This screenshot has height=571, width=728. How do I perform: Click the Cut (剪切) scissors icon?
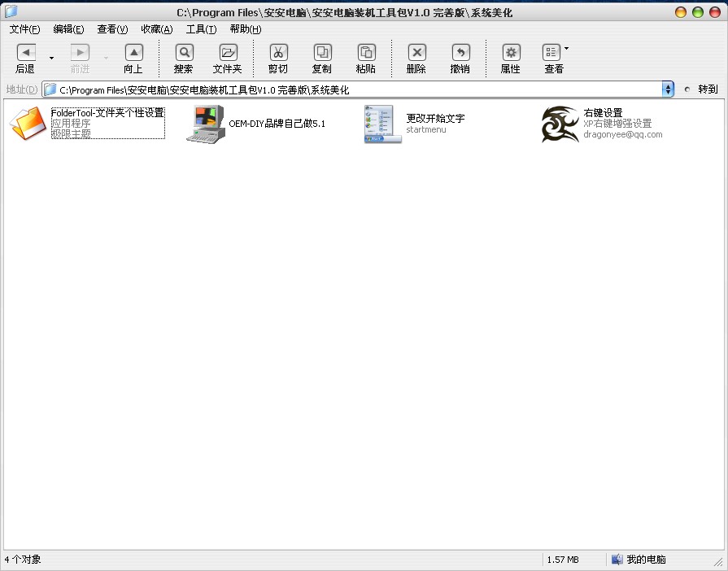tap(278, 53)
